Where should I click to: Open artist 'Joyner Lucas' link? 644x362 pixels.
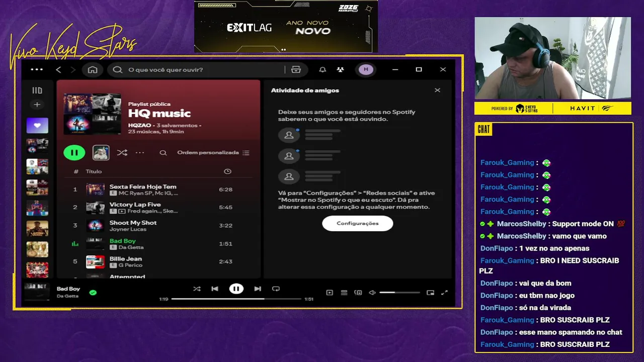(128, 229)
